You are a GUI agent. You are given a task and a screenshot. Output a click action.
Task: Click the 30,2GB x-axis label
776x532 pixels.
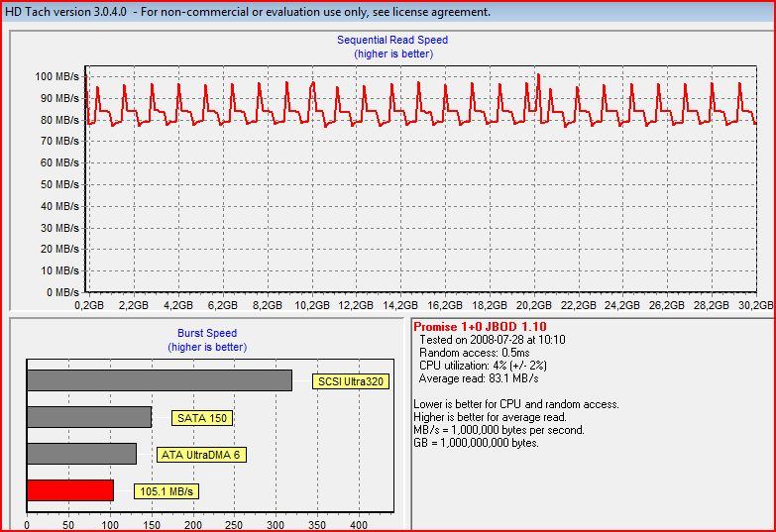[756, 305]
